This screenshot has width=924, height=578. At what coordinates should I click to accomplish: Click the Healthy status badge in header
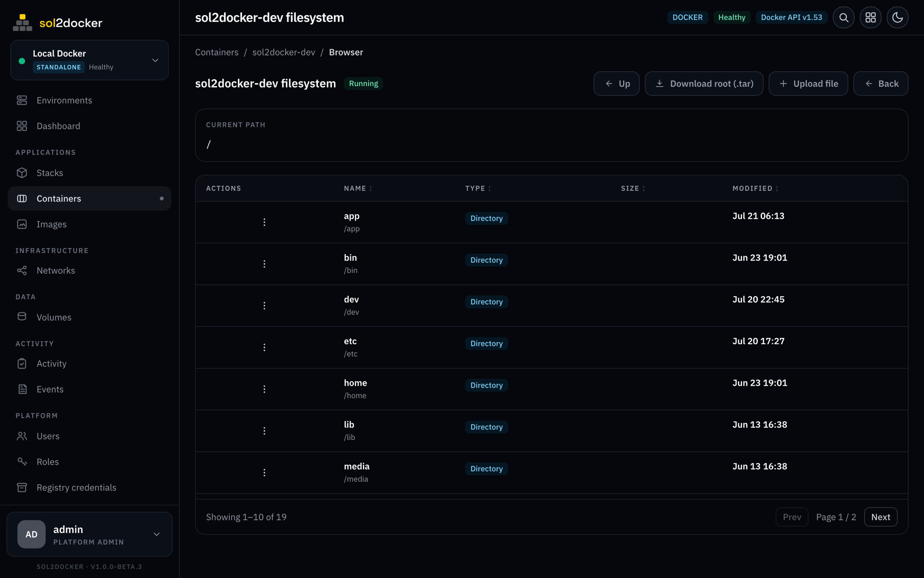732,18
